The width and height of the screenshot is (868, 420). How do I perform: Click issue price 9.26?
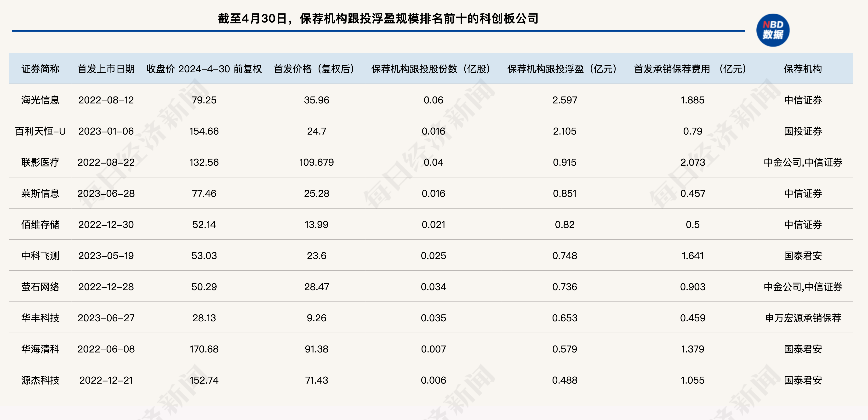click(x=316, y=318)
